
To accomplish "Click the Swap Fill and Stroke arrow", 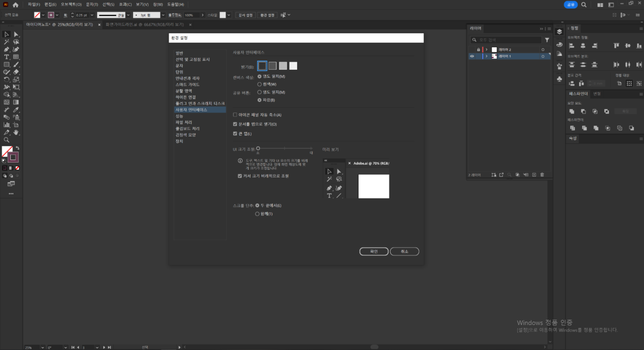I will (x=17, y=148).
